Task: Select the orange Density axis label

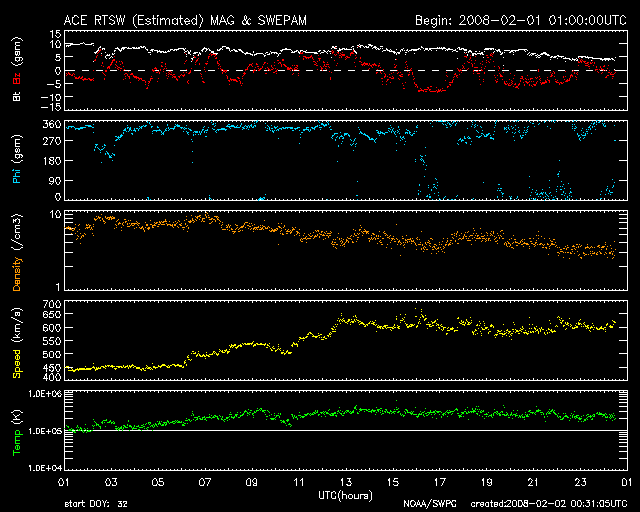Action: coord(17,255)
